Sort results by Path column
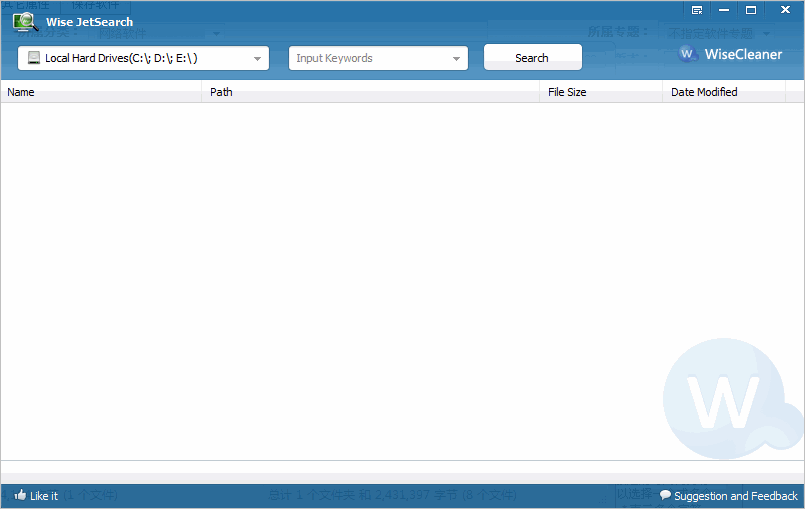 (x=370, y=92)
